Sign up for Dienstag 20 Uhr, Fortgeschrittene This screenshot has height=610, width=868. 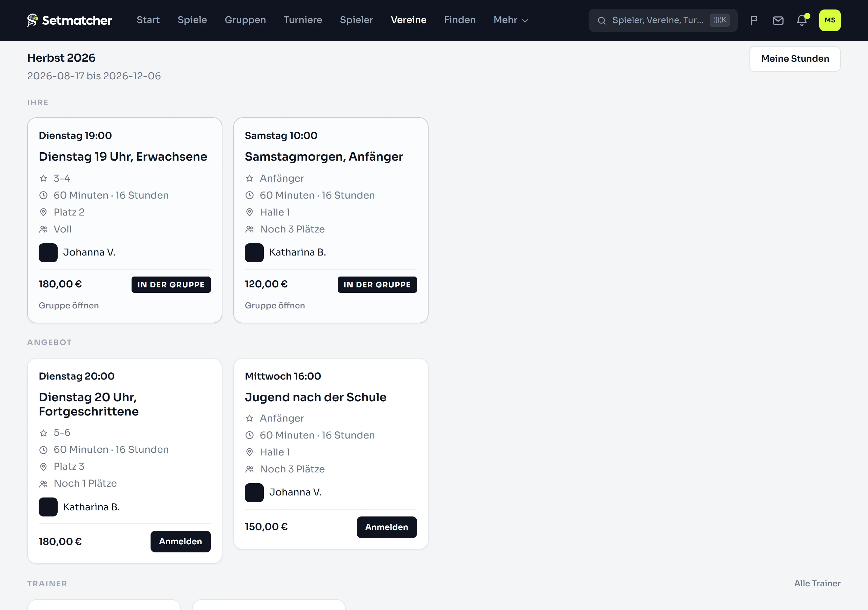(180, 541)
